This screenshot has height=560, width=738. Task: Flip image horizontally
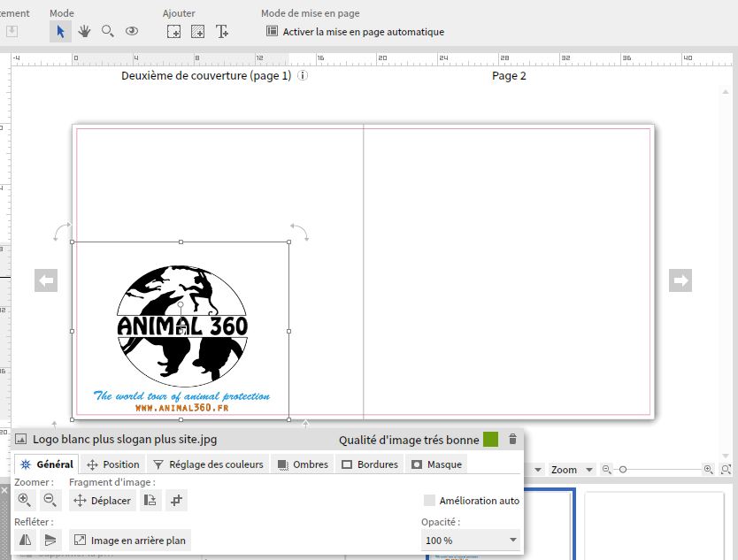point(25,540)
